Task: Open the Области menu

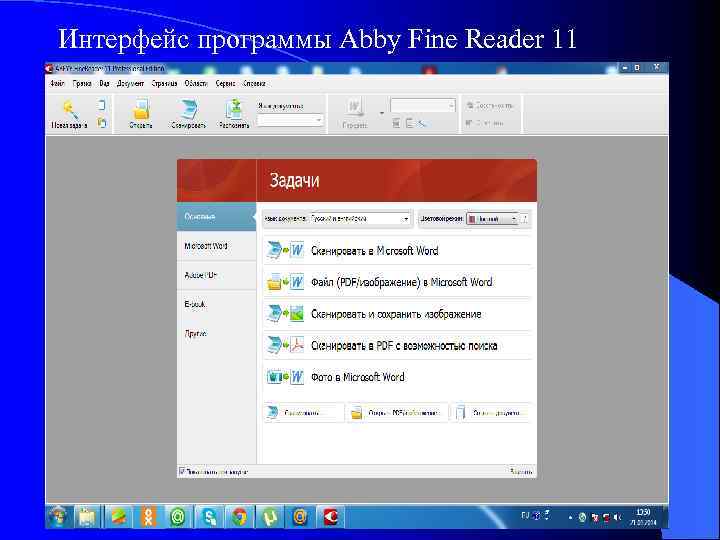Action: coord(196,84)
